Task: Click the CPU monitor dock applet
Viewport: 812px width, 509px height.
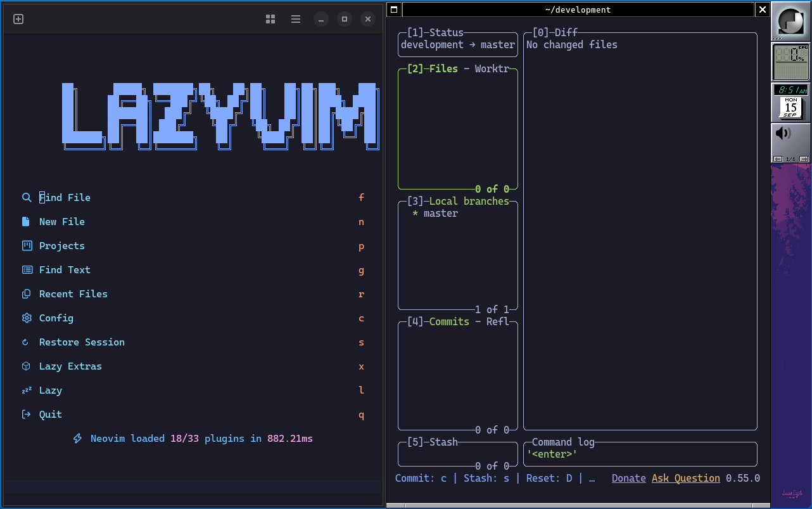Action: click(x=791, y=62)
